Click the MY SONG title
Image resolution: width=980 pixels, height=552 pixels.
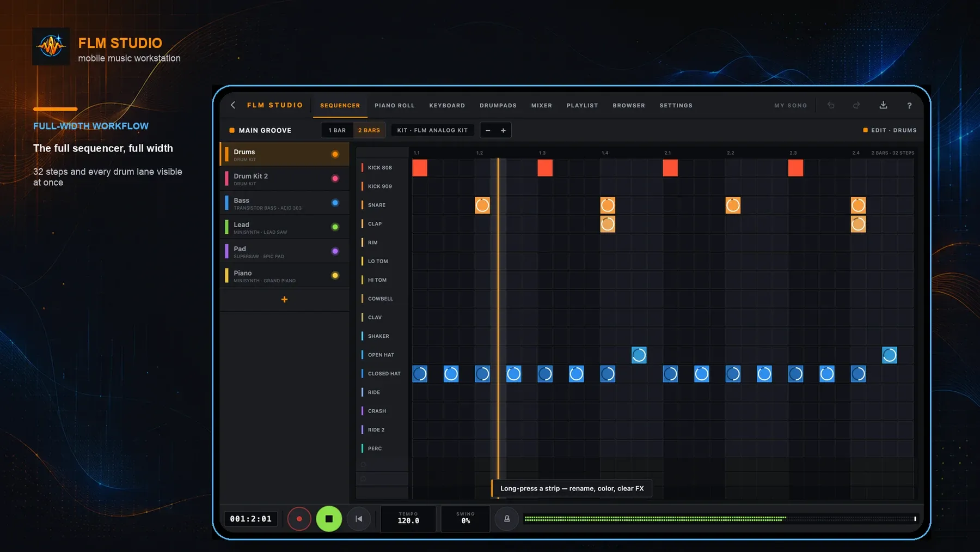click(791, 106)
